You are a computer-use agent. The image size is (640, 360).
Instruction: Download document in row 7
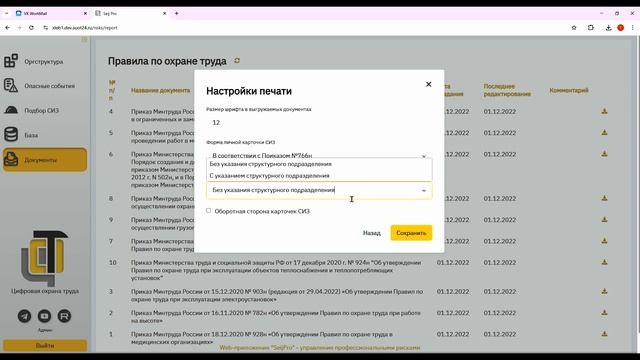pyautogui.click(x=604, y=241)
